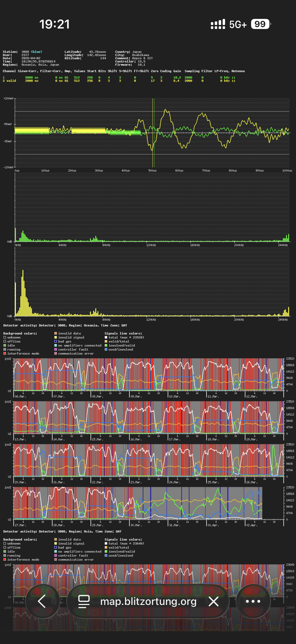Click the green idle swatch in Oceania legend
Image resolution: width=296 pixels, height=644 pixels.
tap(5, 346)
